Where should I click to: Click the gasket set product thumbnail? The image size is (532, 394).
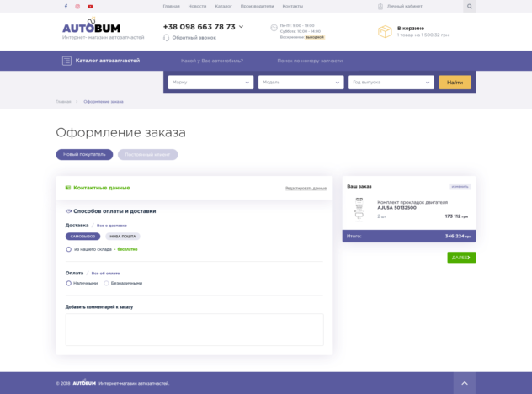click(359, 209)
